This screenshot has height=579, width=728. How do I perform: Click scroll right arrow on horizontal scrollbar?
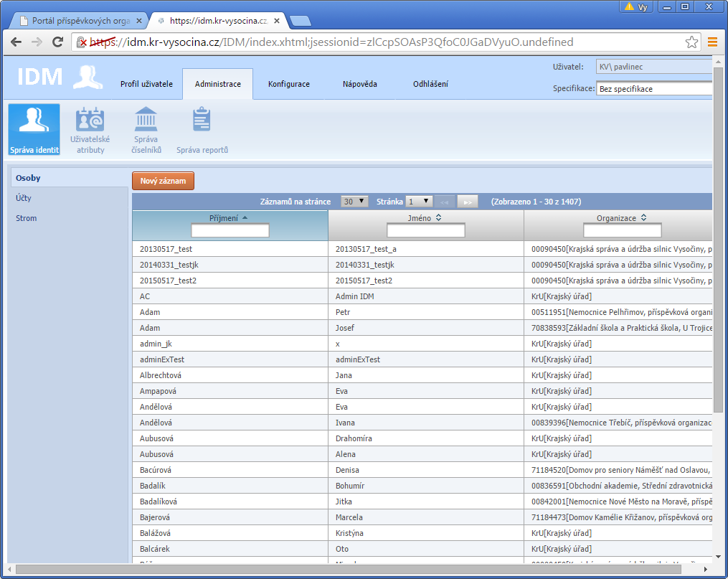[x=705, y=569]
